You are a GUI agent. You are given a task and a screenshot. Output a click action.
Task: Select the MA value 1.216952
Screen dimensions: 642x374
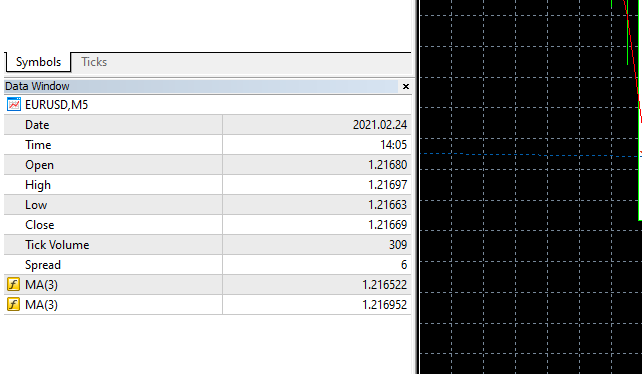click(x=384, y=305)
